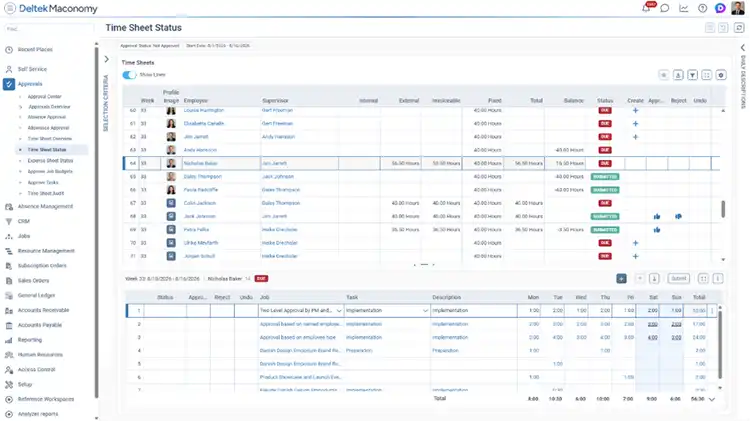
Task: Open more options icon in lines panel toolbar
Action: click(717, 278)
